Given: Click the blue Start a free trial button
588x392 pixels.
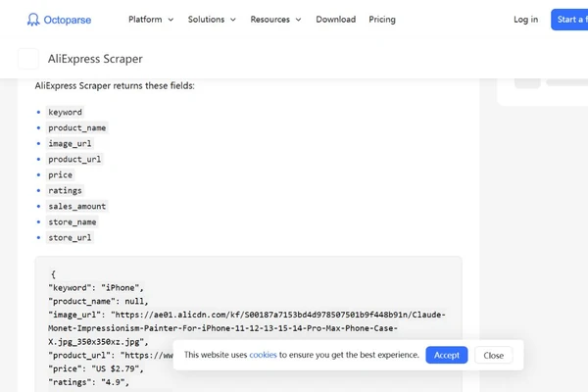Looking at the screenshot, I should pos(569,20).
